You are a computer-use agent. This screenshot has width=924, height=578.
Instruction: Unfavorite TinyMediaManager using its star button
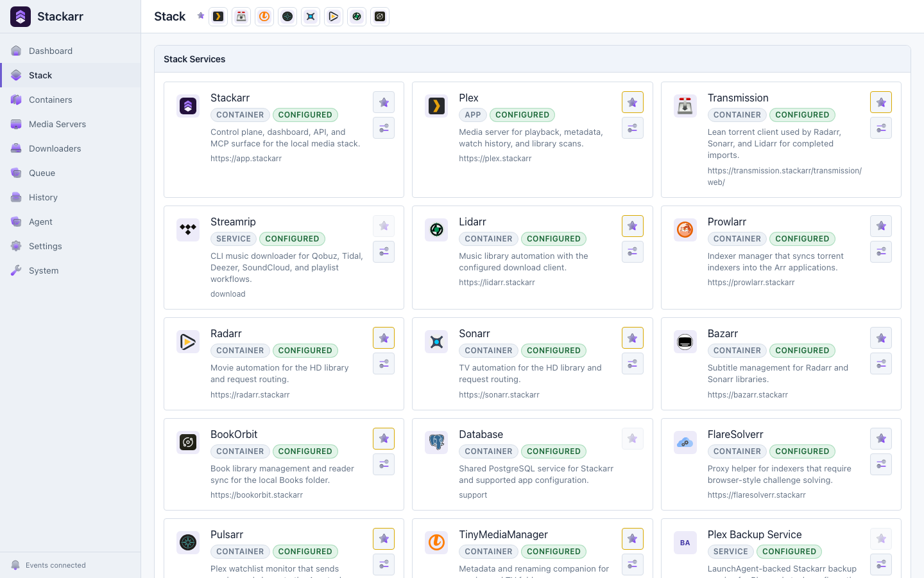(x=633, y=539)
